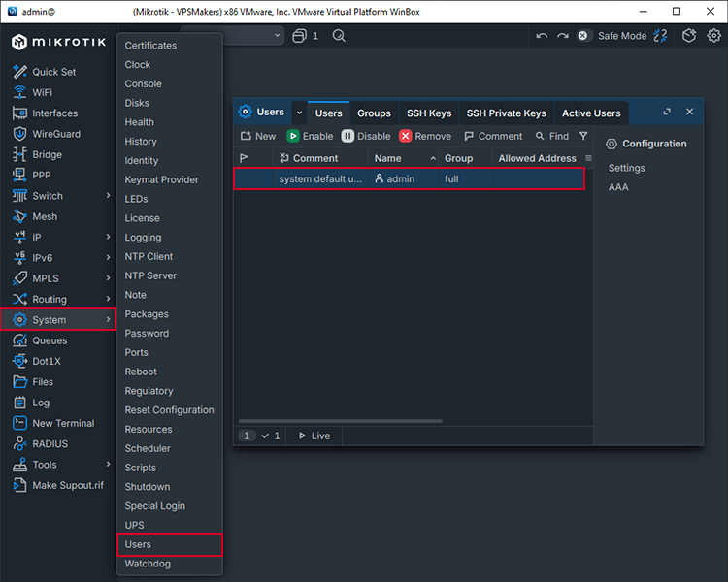728x582 pixels.
Task: Switch to the SSH Keys tab
Action: click(x=429, y=113)
